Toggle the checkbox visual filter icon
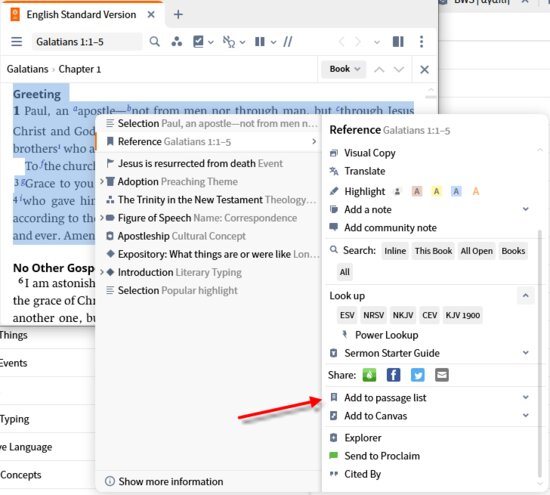This screenshot has height=495, width=550. point(198,42)
